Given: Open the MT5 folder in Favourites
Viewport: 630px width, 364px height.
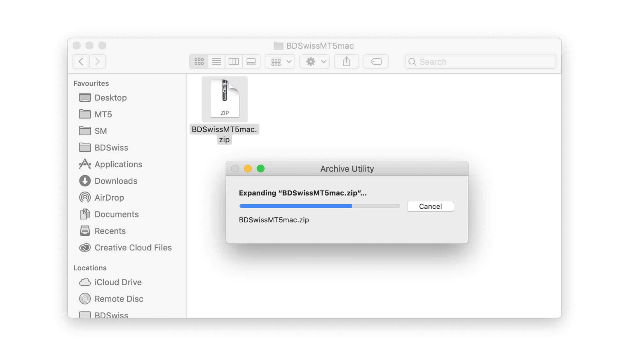Looking at the screenshot, I should pyautogui.click(x=103, y=114).
